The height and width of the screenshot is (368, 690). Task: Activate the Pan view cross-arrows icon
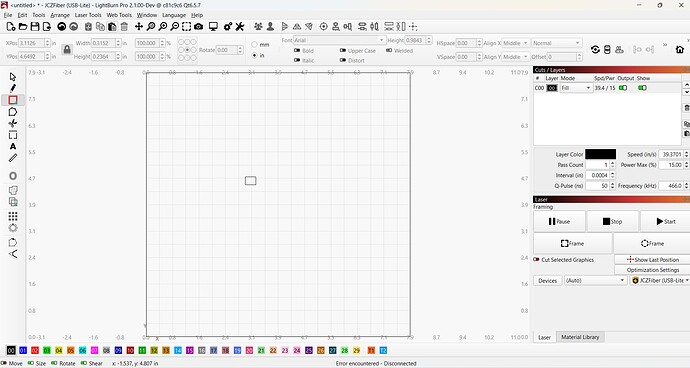139,27
